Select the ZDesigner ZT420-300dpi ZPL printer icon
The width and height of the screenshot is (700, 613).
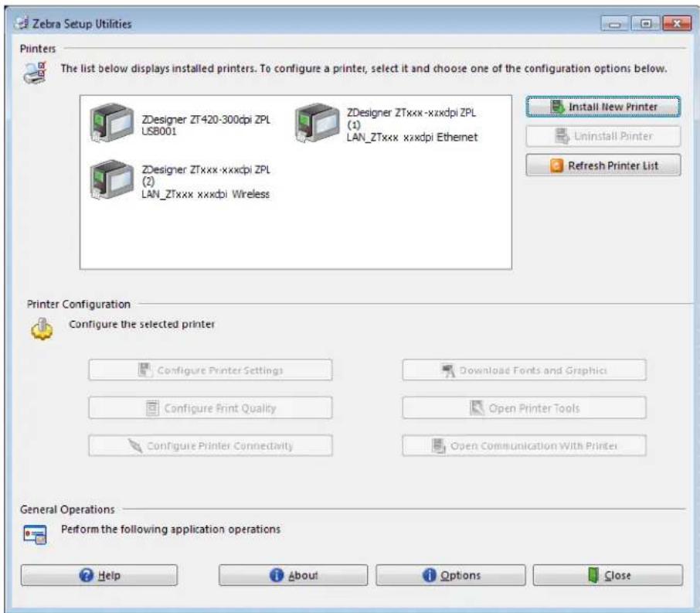pyautogui.click(x=111, y=123)
